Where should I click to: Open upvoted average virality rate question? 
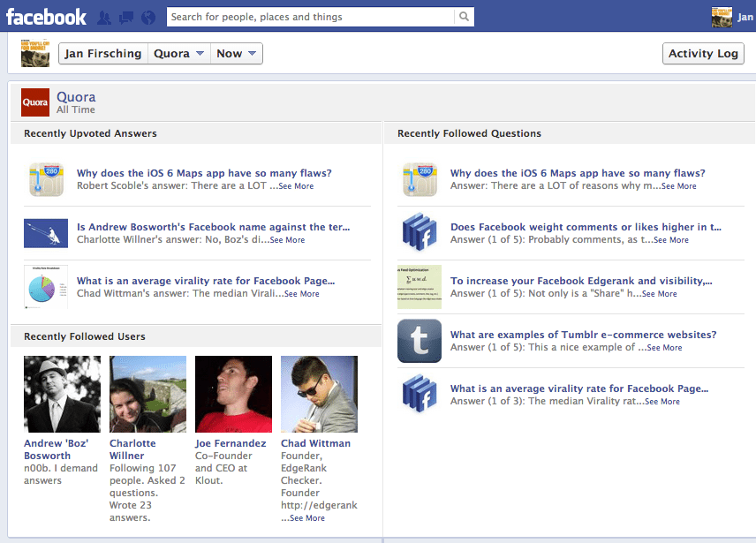pyautogui.click(x=206, y=281)
